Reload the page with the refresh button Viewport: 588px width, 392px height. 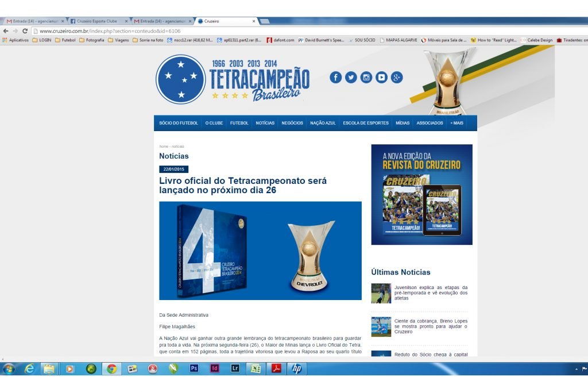point(25,31)
